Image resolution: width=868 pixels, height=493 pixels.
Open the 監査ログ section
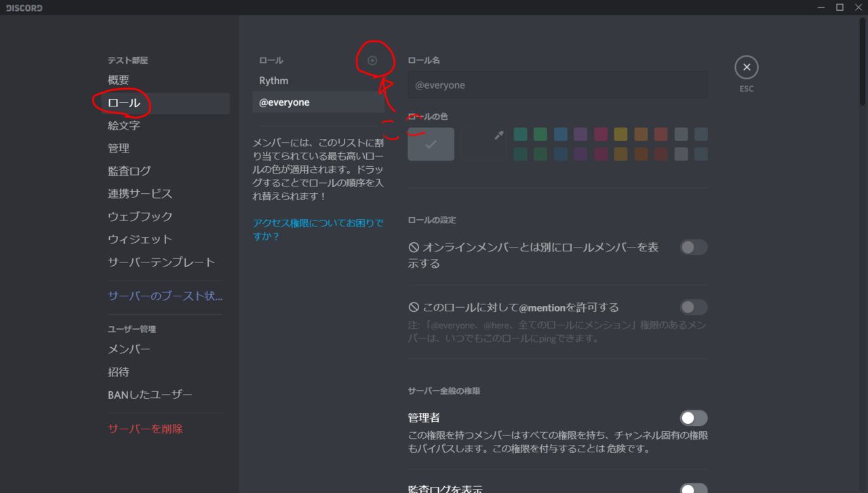pyautogui.click(x=130, y=170)
